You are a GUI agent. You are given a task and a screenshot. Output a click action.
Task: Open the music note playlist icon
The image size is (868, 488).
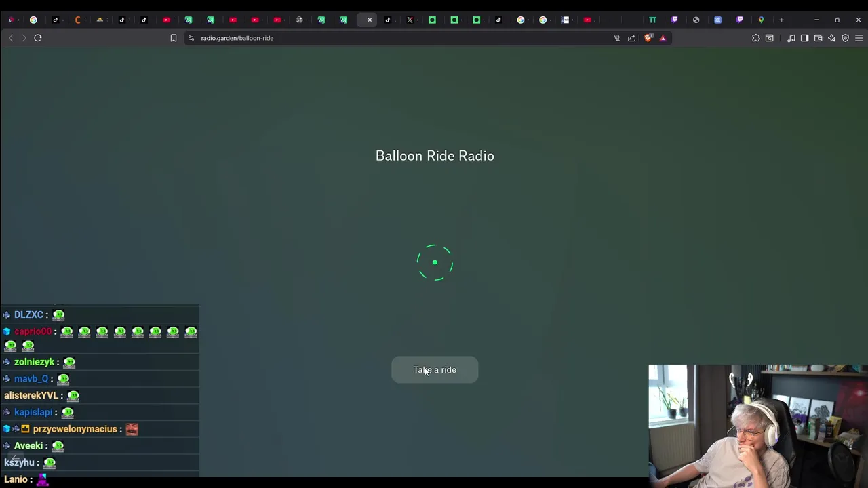(x=791, y=38)
